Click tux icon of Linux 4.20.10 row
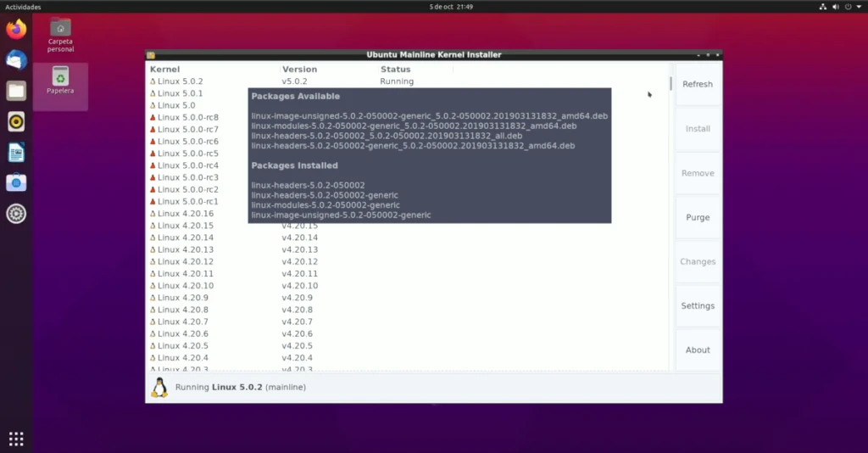 pos(153,286)
